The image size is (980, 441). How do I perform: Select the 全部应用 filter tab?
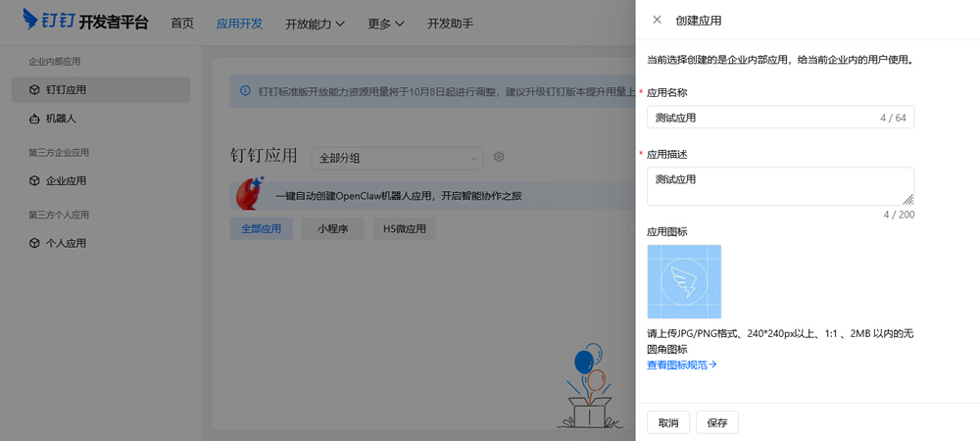[261, 229]
